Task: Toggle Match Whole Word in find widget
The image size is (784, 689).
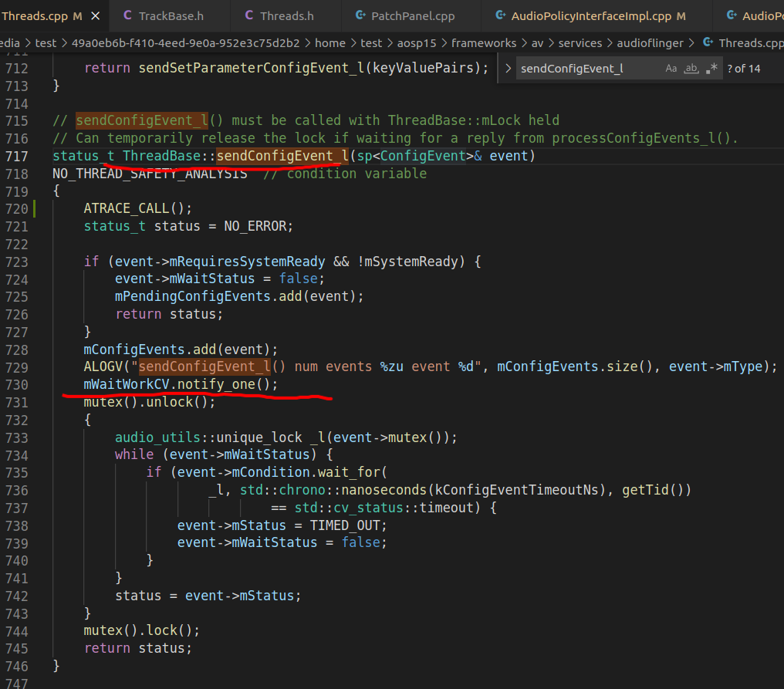Action: (x=691, y=69)
